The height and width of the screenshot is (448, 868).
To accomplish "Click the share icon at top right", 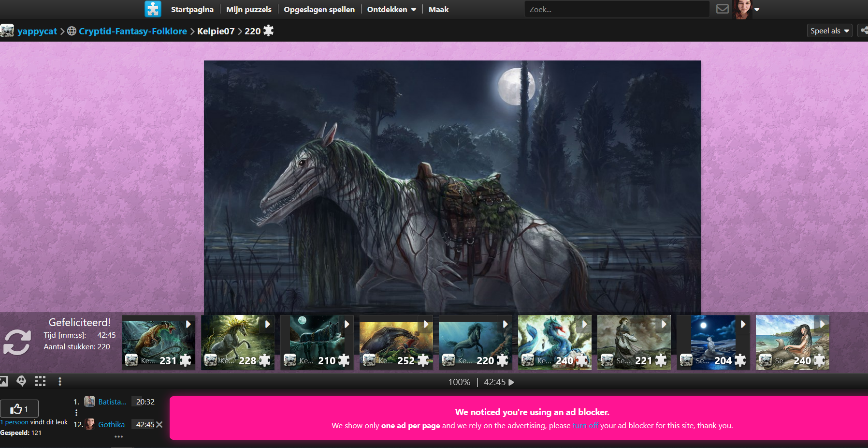I will coord(864,30).
